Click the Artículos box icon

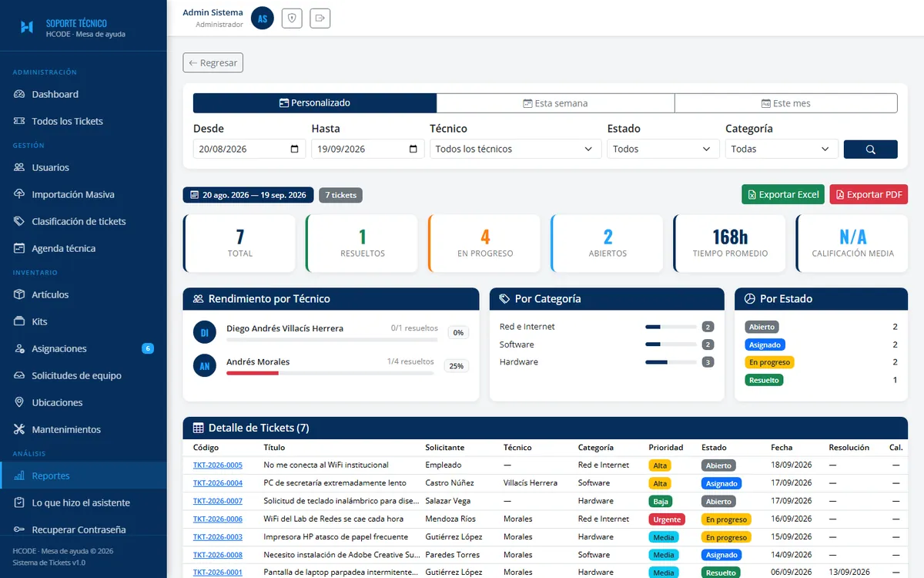click(x=19, y=294)
